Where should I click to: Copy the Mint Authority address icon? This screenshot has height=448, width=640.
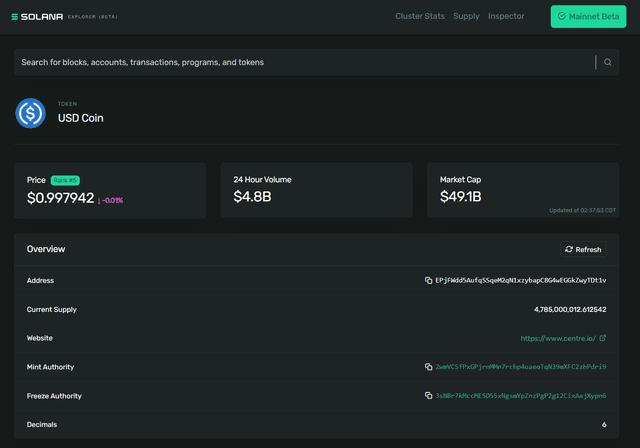click(428, 367)
